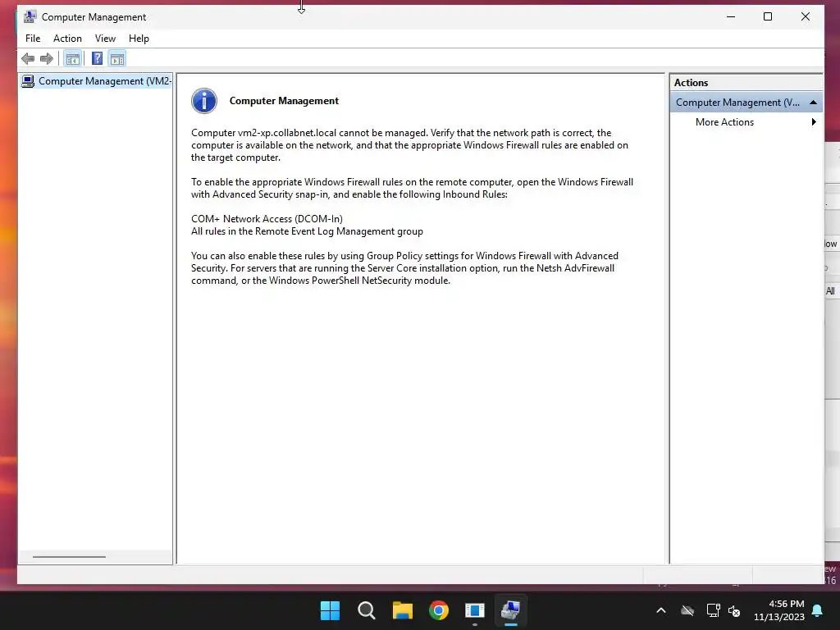Open the Help menu

click(x=139, y=39)
